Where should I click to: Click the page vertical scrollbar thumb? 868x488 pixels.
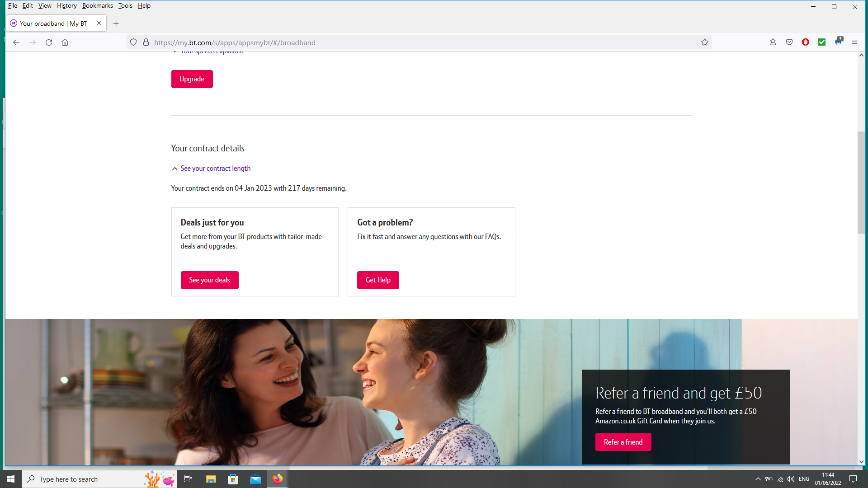tap(861, 183)
